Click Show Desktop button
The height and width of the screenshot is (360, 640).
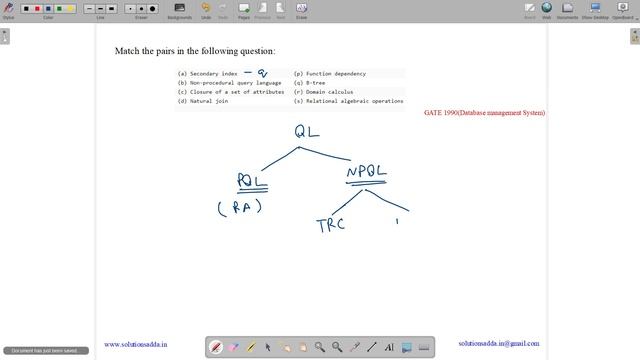pos(595,11)
